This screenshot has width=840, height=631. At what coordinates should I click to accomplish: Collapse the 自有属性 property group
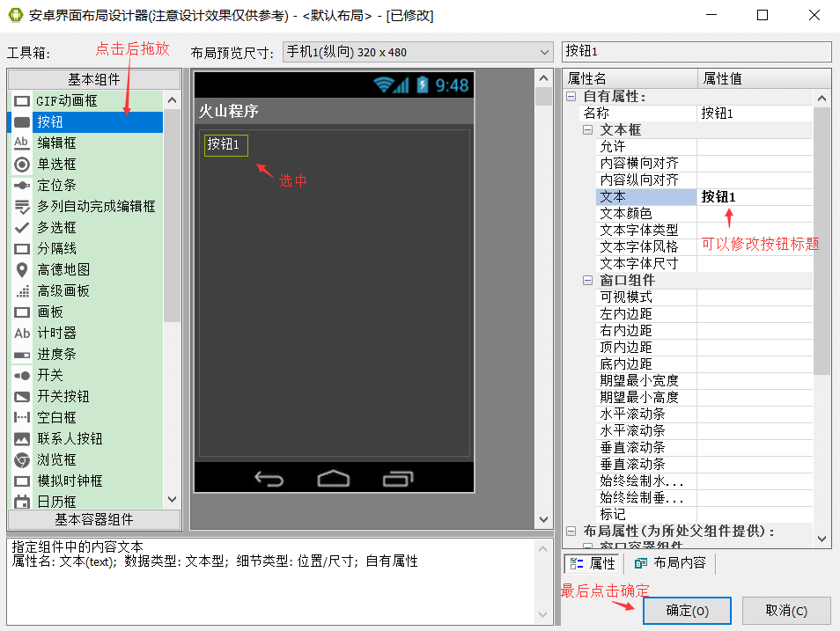pos(571,97)
